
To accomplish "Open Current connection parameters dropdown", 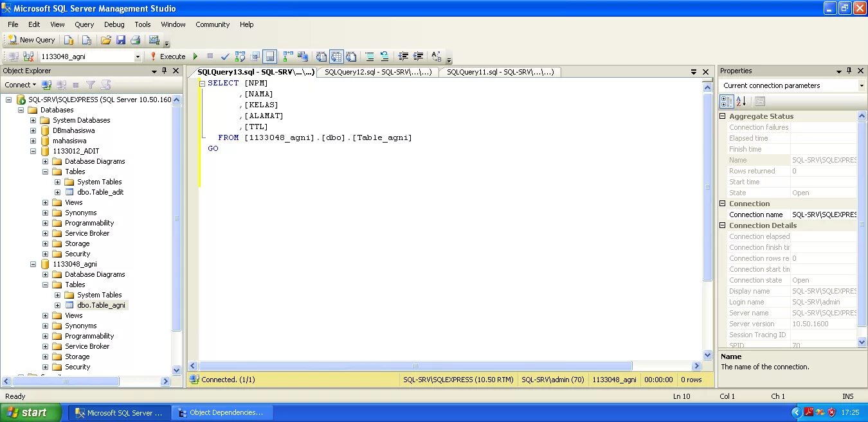I will coord(862,85).
